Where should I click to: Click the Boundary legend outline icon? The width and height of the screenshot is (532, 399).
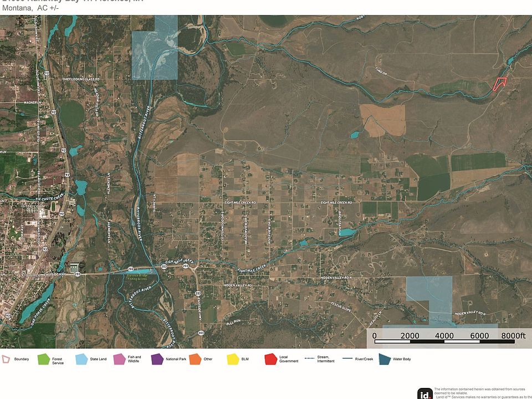tap(7, 360)
